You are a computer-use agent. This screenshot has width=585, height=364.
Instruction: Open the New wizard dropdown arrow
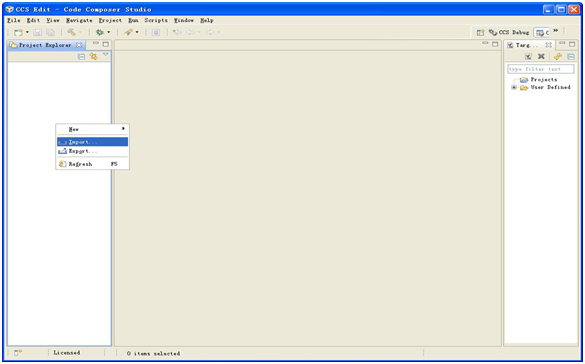click(27, 32)
